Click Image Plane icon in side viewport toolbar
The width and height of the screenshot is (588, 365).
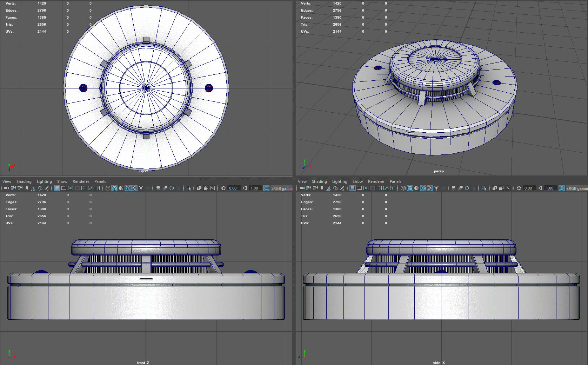point(328,188)
